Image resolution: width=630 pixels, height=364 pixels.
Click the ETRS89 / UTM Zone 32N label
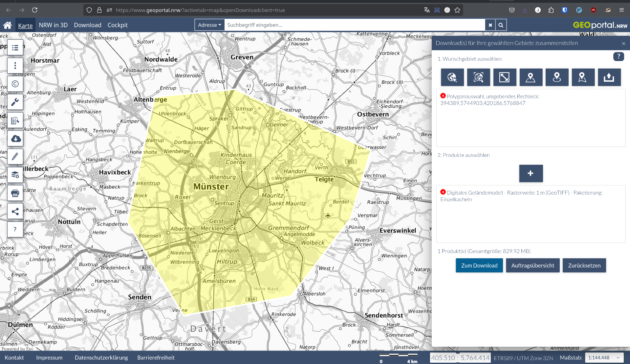[523, 358]
